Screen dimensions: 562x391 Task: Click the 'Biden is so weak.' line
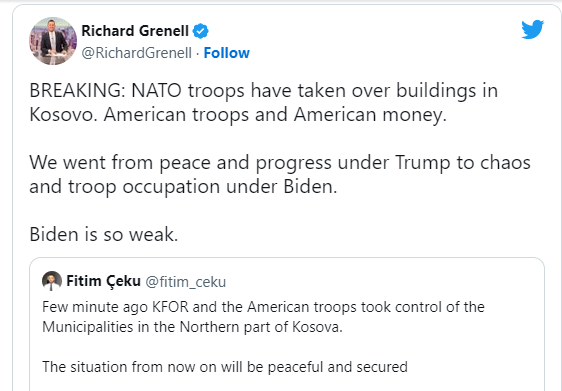pos(104,234)
